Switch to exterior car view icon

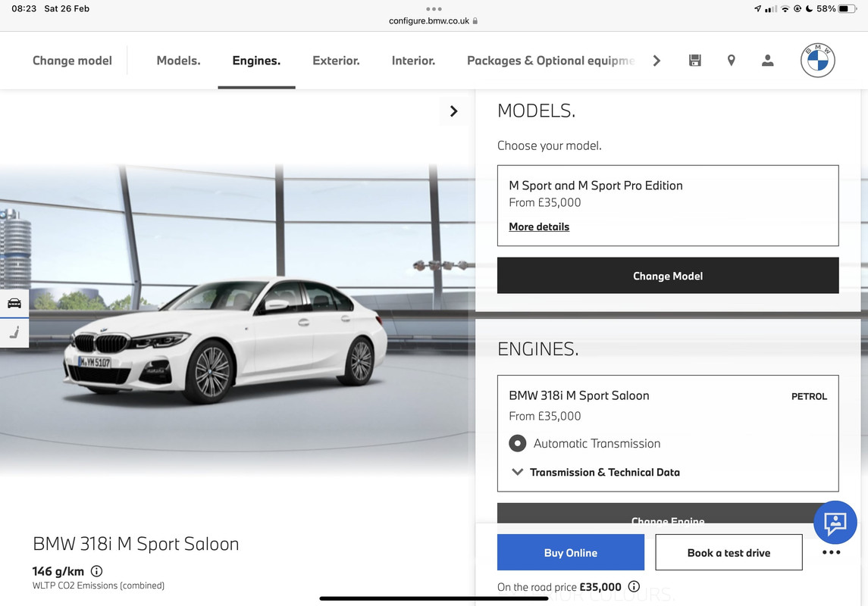[14, 303]
